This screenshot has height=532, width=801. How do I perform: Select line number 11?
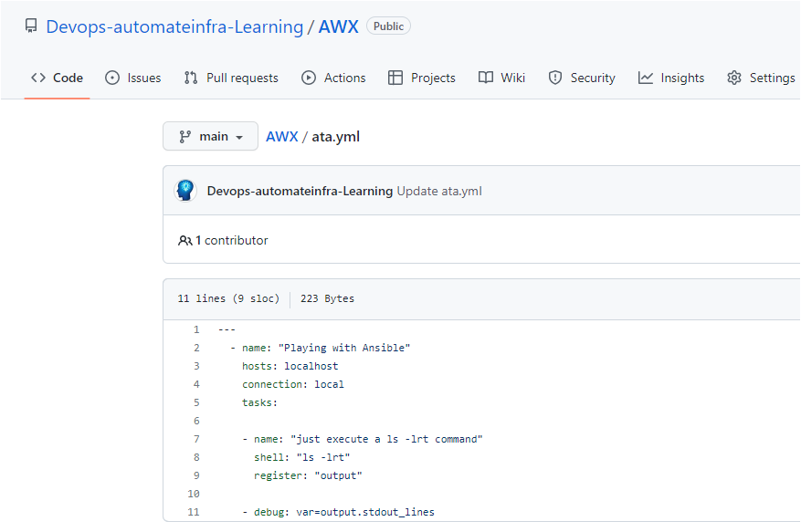click(x=193, y=512)
